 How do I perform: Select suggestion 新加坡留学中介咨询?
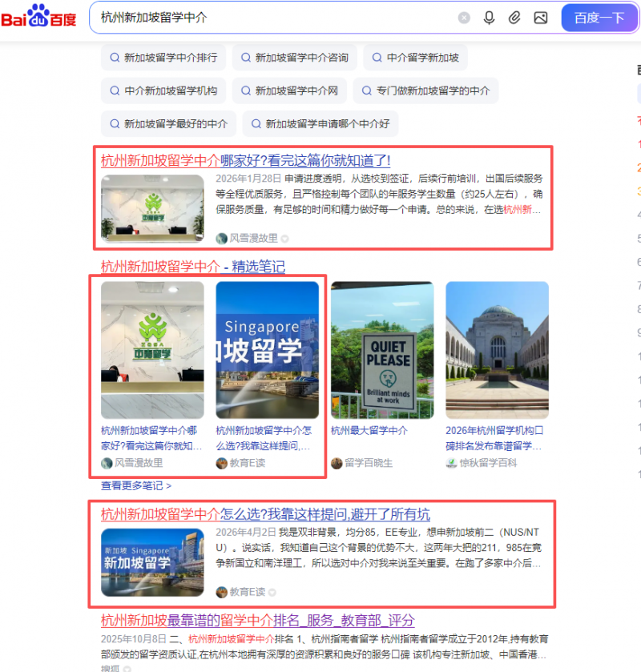295,58
